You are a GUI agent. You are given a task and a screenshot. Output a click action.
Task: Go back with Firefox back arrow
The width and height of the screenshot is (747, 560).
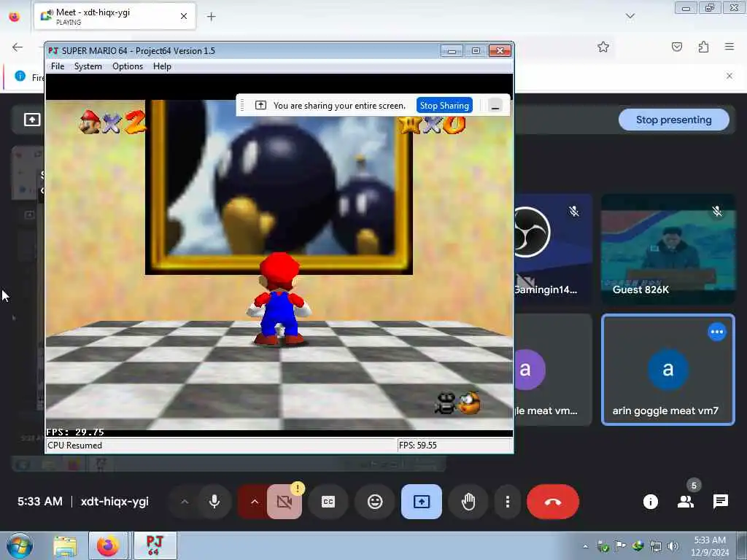[18, 47]
